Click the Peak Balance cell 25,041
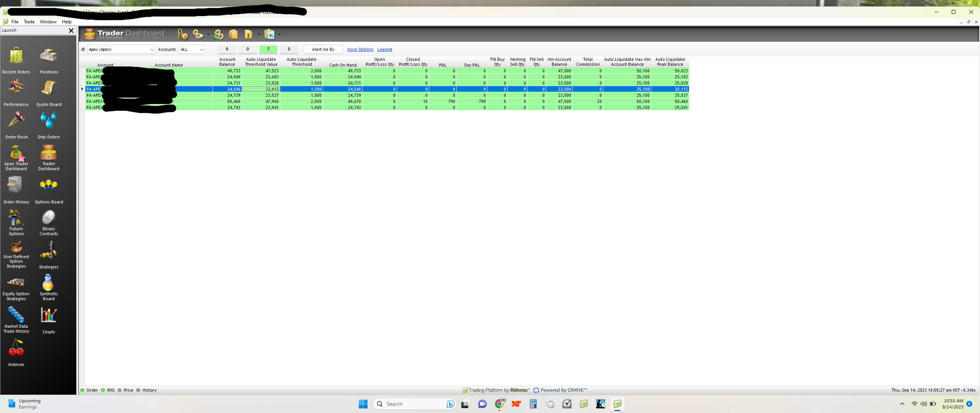The image size is (980, 413). tap(670, 107)
